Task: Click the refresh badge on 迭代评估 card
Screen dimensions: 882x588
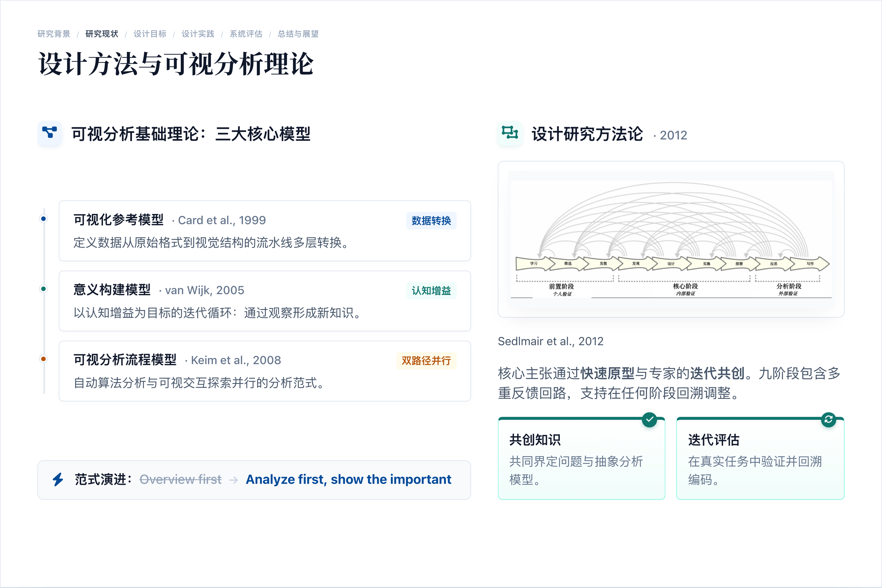Action: (x=828, y=420)
